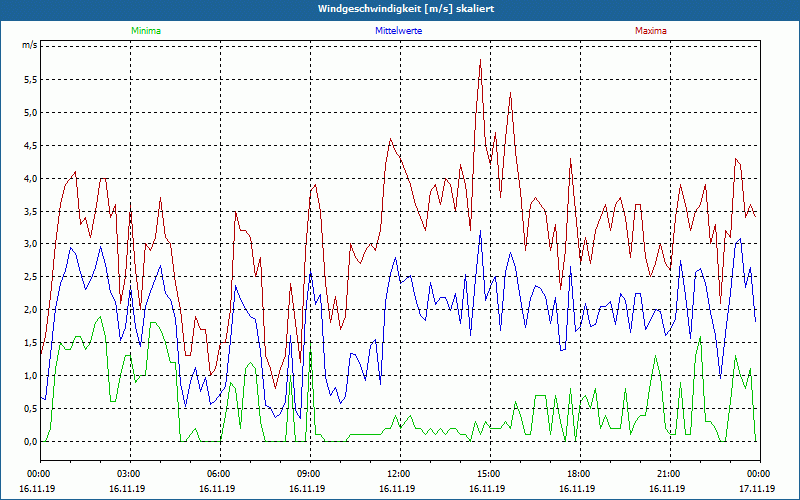
Task: Select the "12:00" time axis label
Action: coord(398,474)
